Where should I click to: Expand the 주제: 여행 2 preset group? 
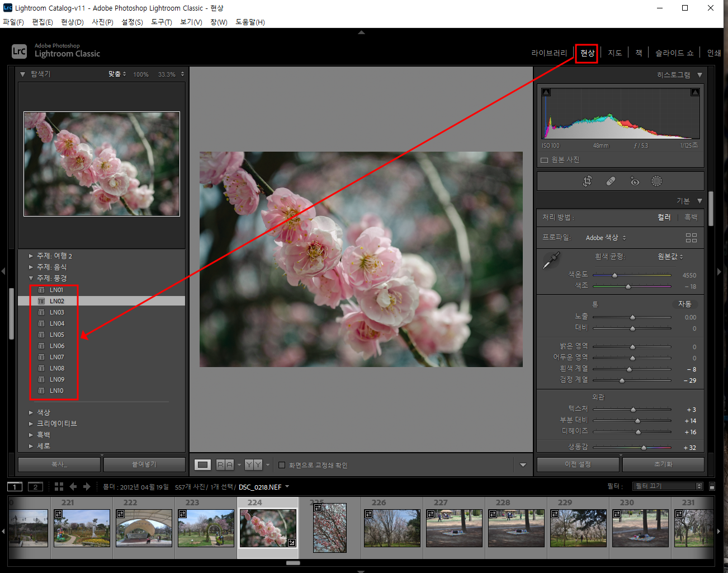pyautogui.click(x=31, y=256)
